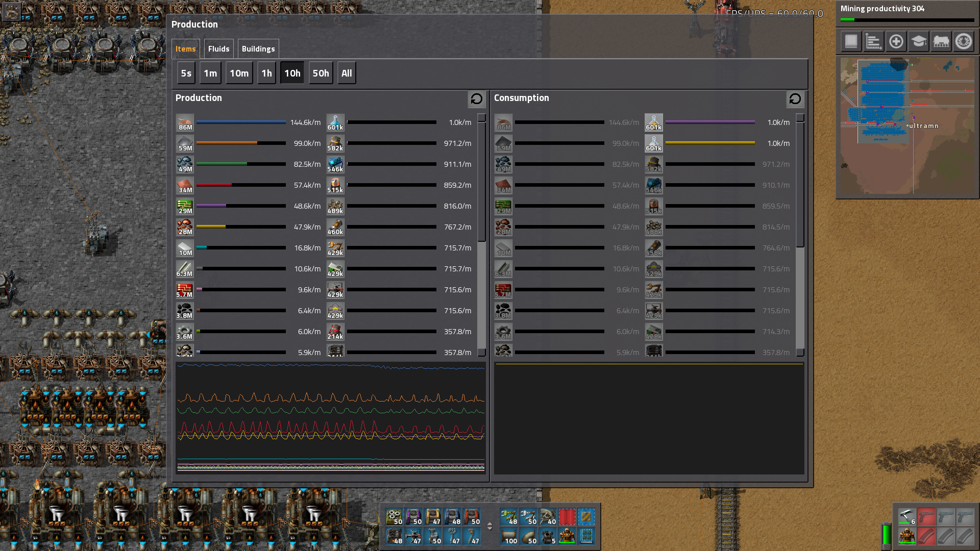The image size is (980, 551).
Task: Select white inserter showing 50 in quickbar
Action: 528,517
